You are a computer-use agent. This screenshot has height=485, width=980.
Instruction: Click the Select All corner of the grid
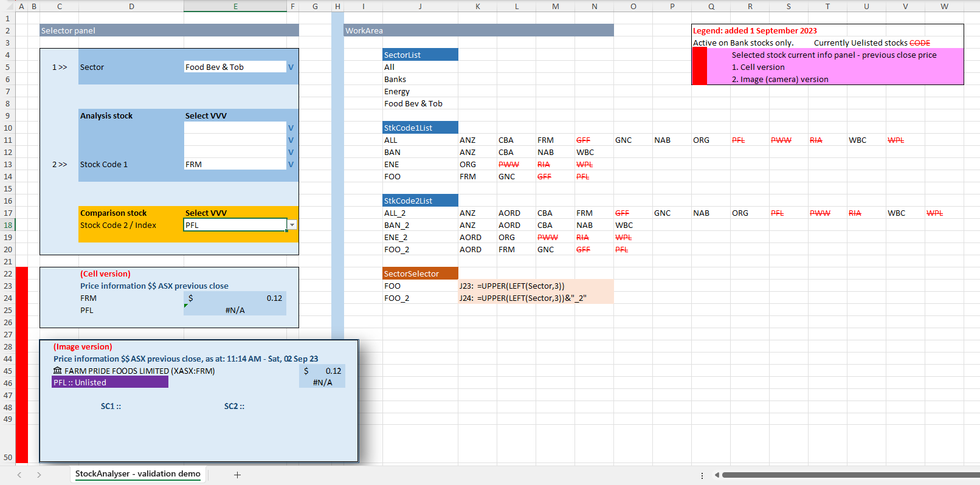tap(7, 6)
